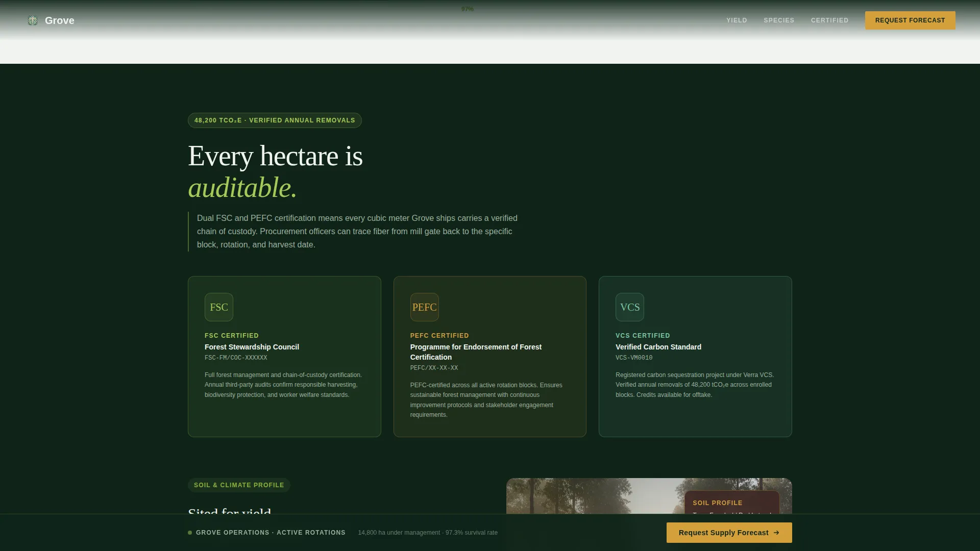The height and width of the screenshot is (551, 980).
Task: Click the VCS CERTIFIED label
Action: 643,336
